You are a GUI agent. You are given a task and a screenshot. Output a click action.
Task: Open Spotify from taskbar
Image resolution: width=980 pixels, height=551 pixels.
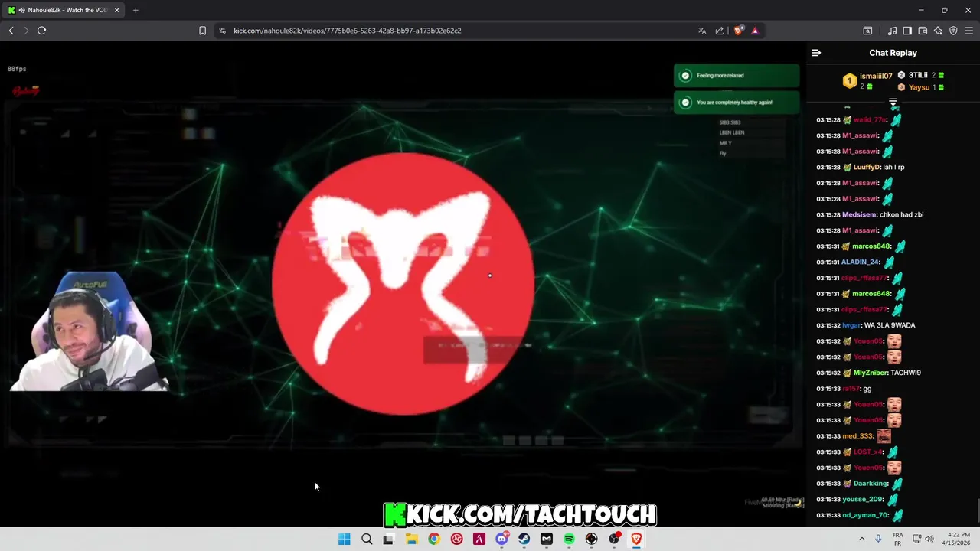(569, 539)
